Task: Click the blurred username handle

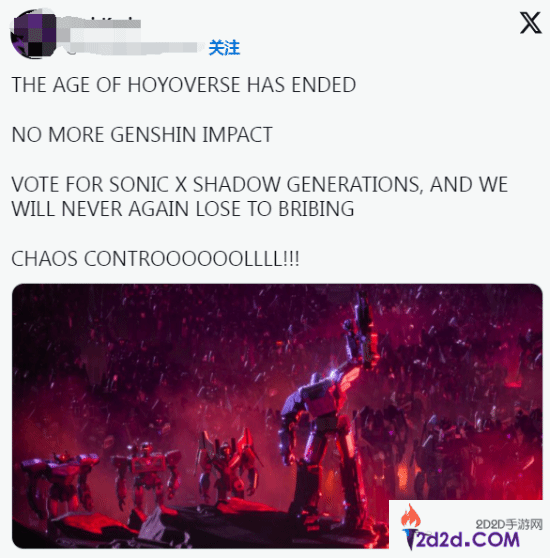Action: click(x=133, y=47)
